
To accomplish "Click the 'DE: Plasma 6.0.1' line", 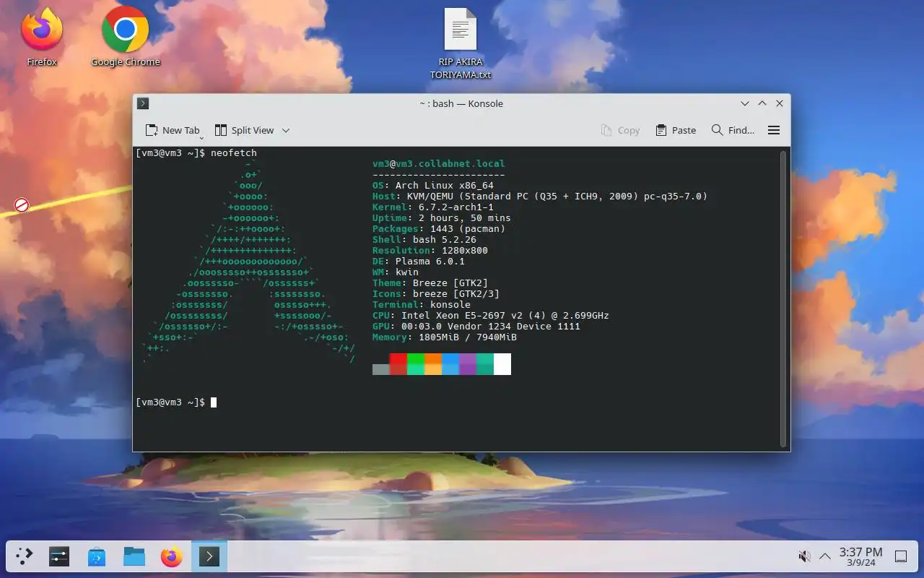I will pyautogui.click(x=419, y=262).
